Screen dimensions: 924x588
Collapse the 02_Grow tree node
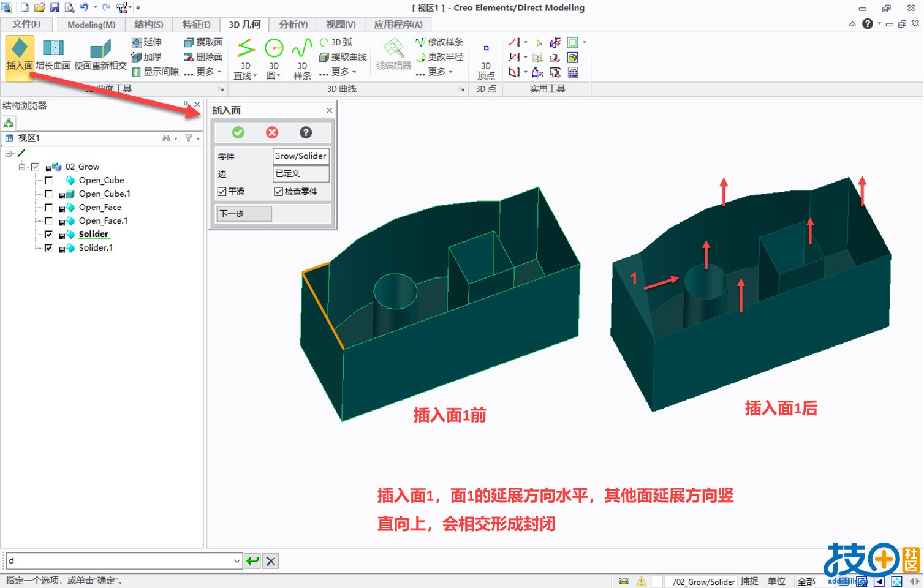pos(22,167)
